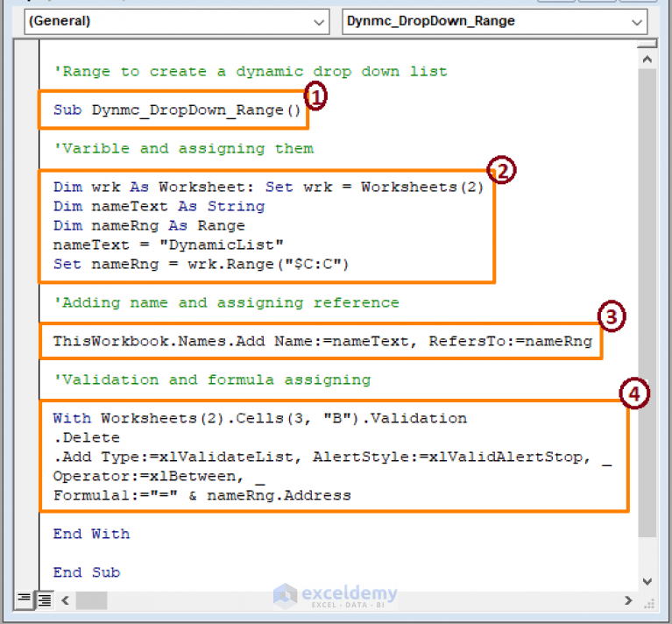
Task: Click the line Set nameRng = wrk.Range("$C:C")
Action: click(201, 265)
